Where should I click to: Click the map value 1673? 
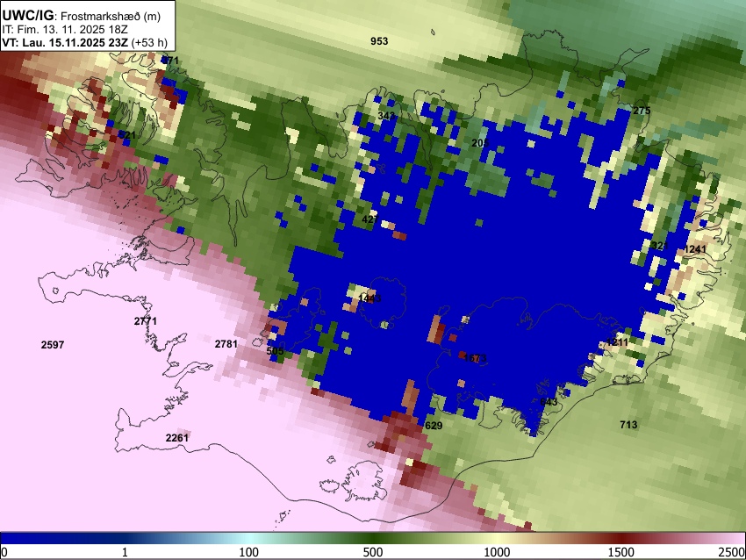point(474,358)
